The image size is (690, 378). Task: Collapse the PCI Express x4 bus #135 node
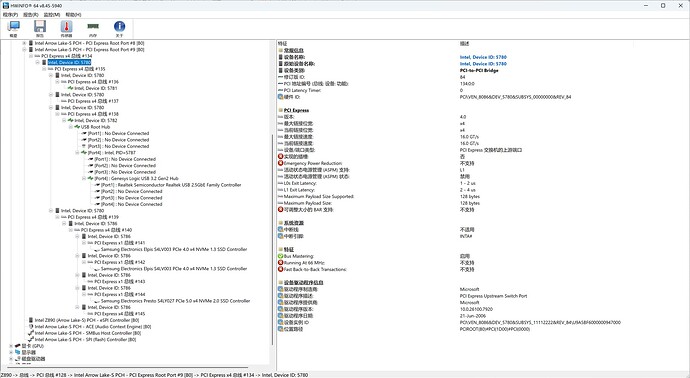click(44, 69)
